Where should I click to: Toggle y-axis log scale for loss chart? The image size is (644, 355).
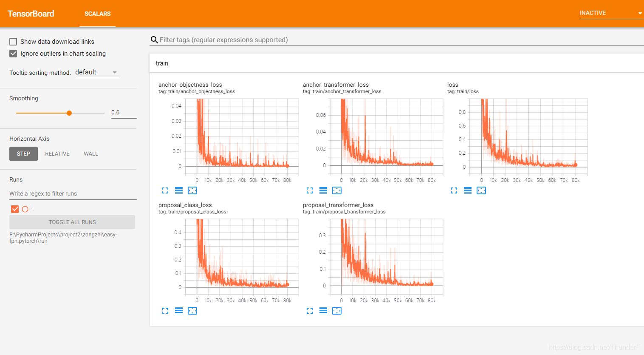point(468,190)
